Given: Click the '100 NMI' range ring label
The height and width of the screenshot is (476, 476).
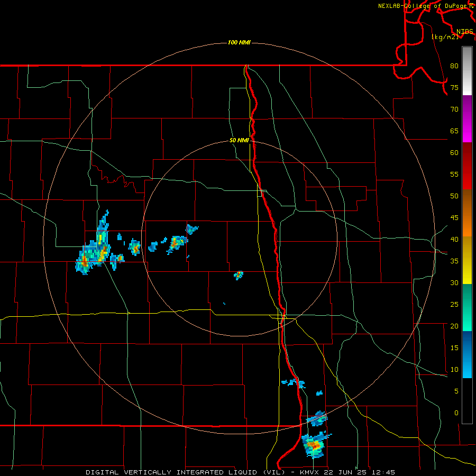Looking at the screenshot, I should pos(239,42).
